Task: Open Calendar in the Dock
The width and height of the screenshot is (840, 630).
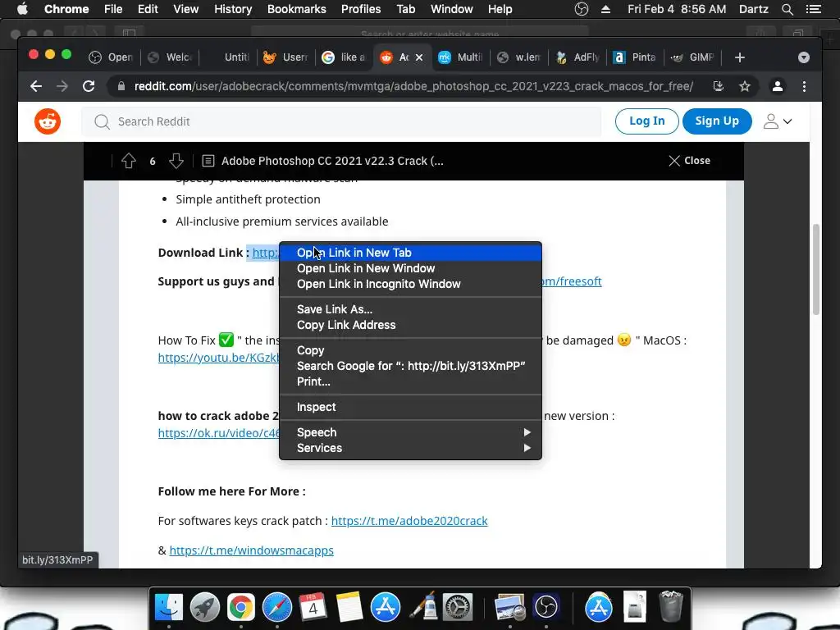Action: [313, 607]
